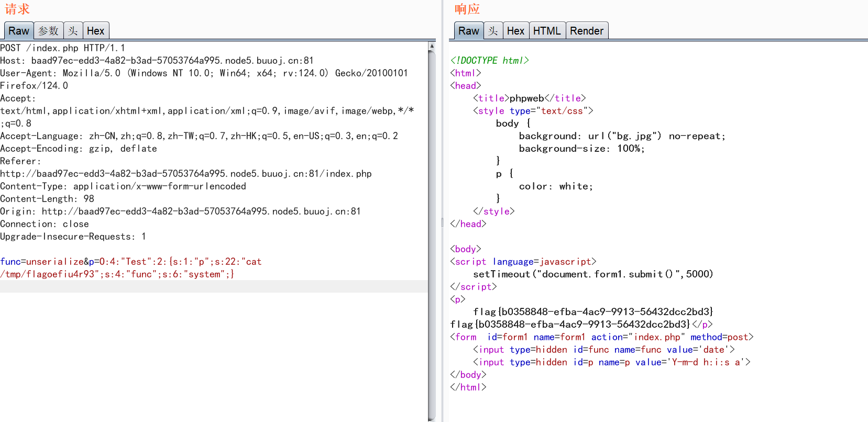Image resolution: width=868 pixels, height=422 pixels.
Task: Click the Accept-Encoding: gzip, deflate line
Action: (79, 149)
